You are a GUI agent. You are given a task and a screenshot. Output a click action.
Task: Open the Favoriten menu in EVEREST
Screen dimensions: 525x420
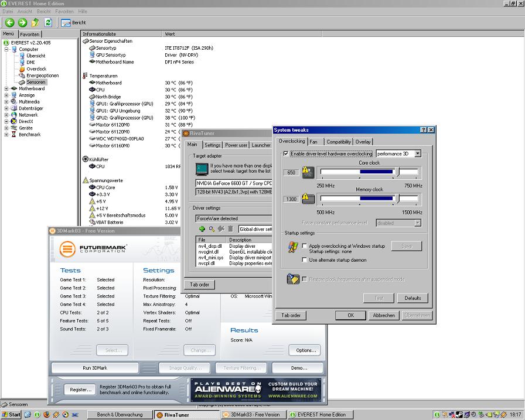(64, 11)
